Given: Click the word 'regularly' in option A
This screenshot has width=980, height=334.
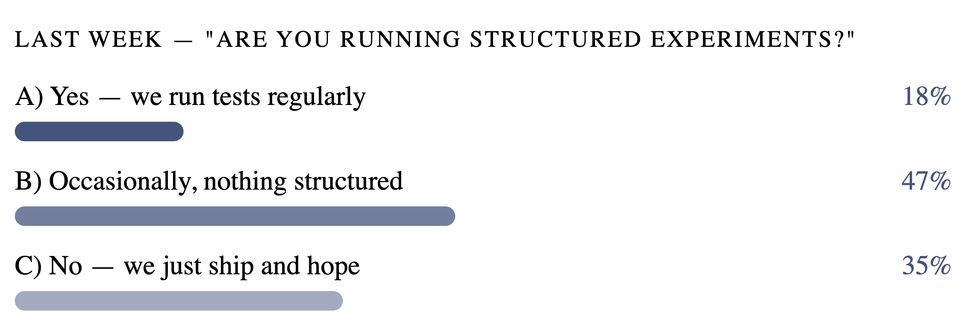Looking at the screenshot, I should (x=317, y=98).
